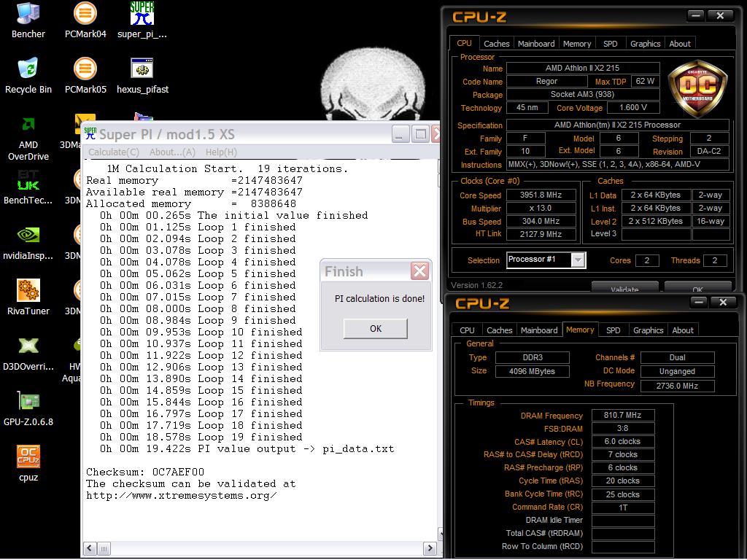Click the Gigabyte OC Motherboard logo

[x=697, y=88]
